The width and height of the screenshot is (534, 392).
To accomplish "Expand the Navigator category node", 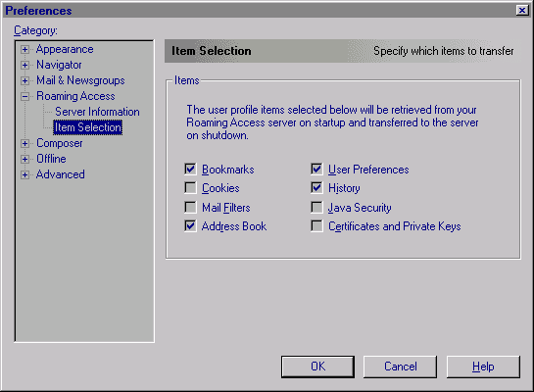I will (x=24, y=65).
